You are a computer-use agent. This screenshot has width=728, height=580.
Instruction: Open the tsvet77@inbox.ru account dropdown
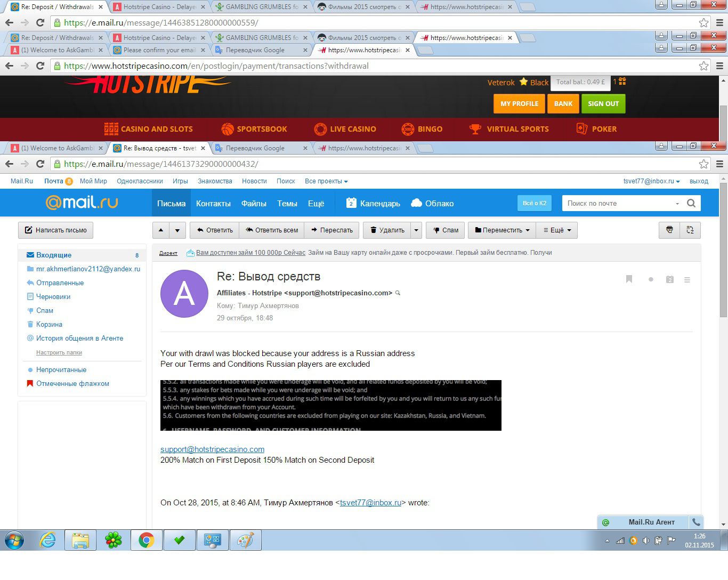coord(652,181)
